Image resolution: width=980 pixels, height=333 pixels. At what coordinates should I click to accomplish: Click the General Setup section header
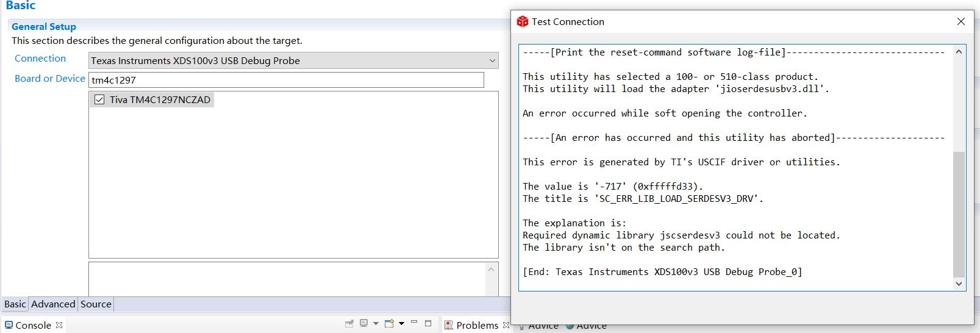tap(44, 26)
